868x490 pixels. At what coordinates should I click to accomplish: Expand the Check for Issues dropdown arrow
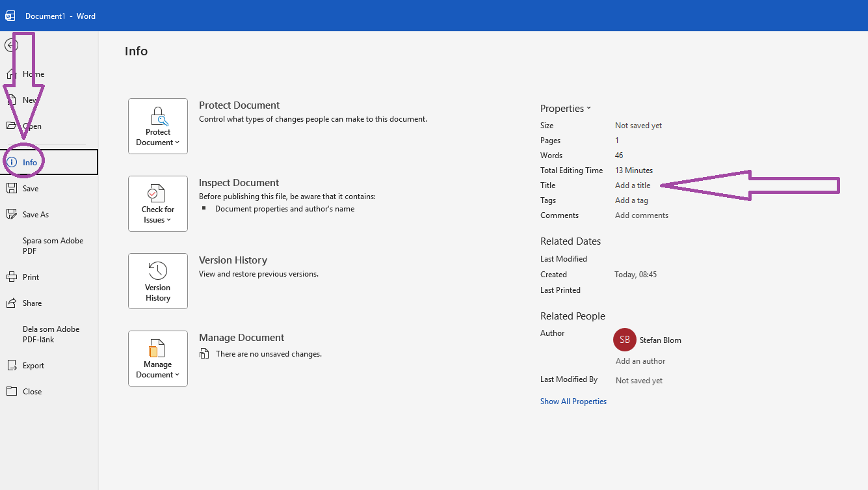[168, 220]
